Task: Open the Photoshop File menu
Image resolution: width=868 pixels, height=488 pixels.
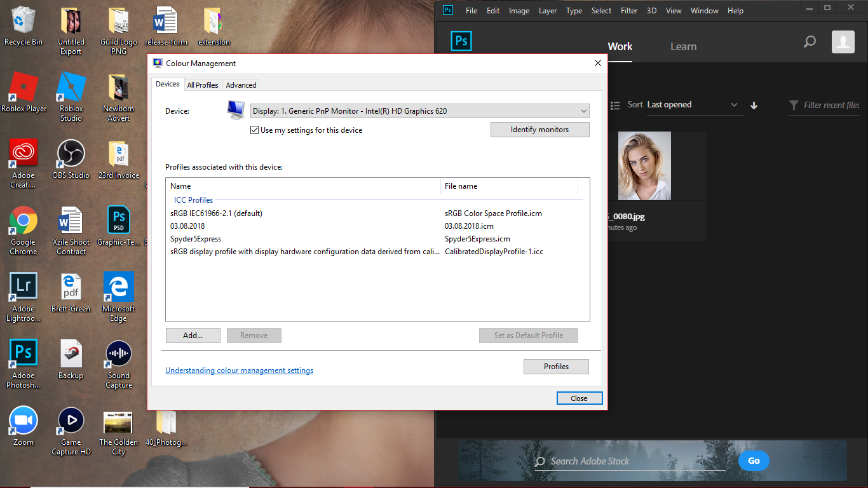Action: (x=471, y=11)
